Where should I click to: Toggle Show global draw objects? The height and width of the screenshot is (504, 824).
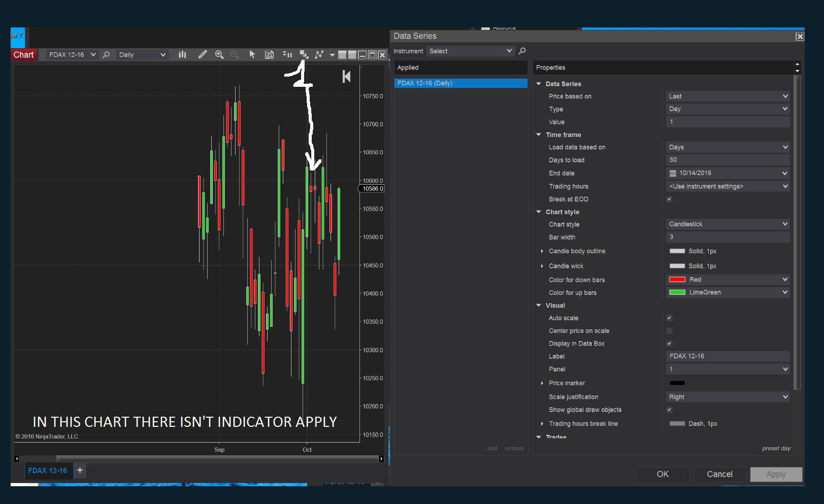[x=669, y=410]
